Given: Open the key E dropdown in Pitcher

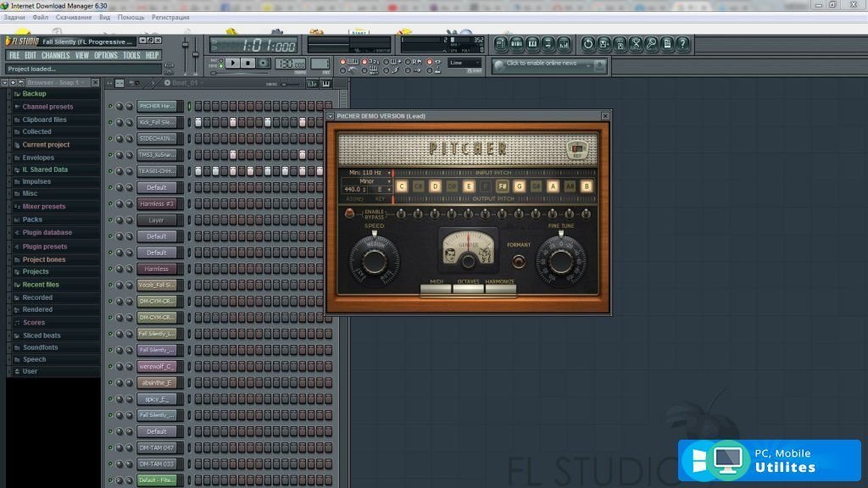Looking at the screenshot, I should point(381,189).
